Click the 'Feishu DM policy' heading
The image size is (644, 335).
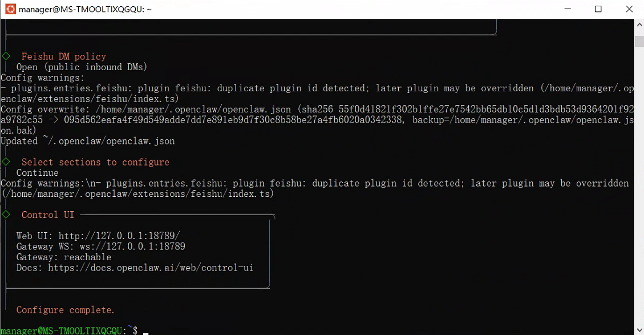[64, 56]
